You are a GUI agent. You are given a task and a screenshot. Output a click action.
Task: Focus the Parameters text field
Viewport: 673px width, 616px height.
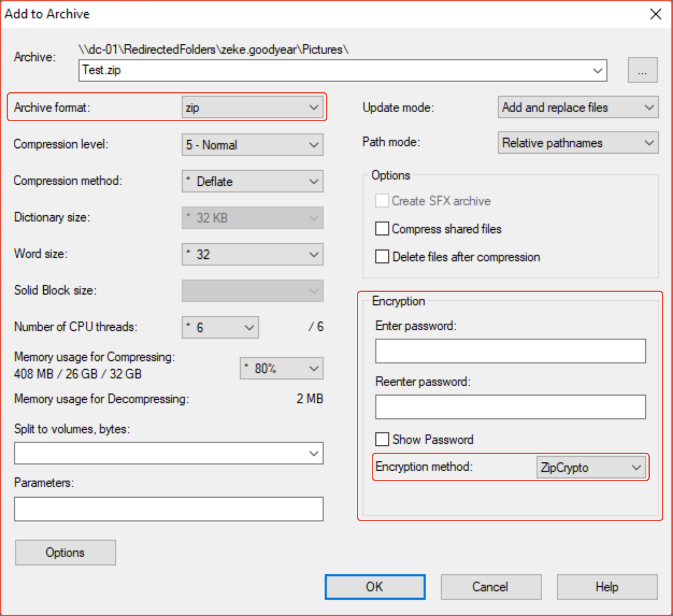pos(168,509)
